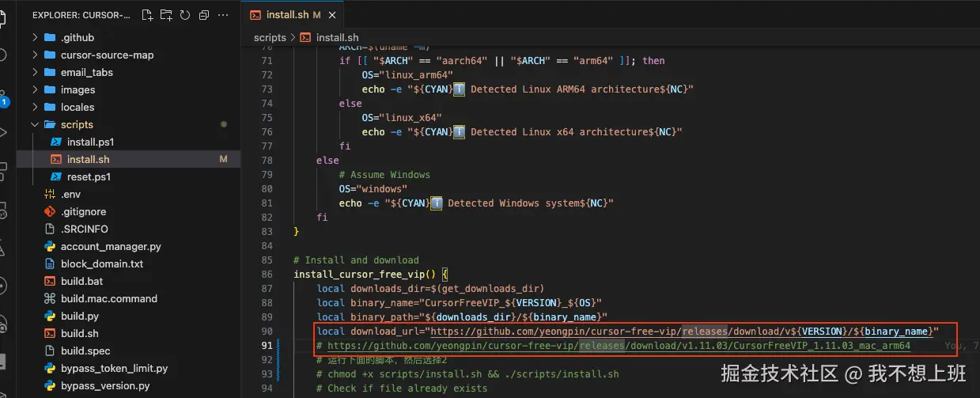Click the 'chmod +x scripts/install.sh' comment line
Image resolution: width=980 pixels, height=398 pixels.
467,374
